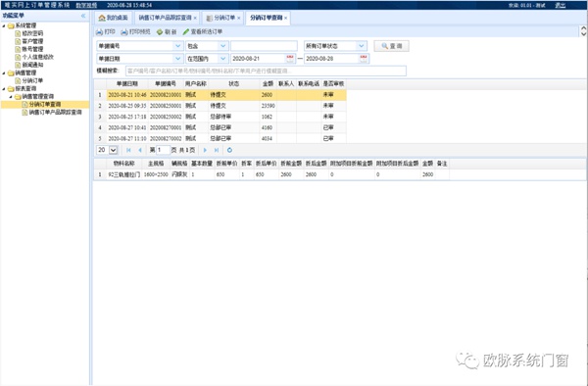The width and height of the screenshot is (588, 386).
Task: Collapse the 销售管理查询 subfolder
Action: point(11,97)
